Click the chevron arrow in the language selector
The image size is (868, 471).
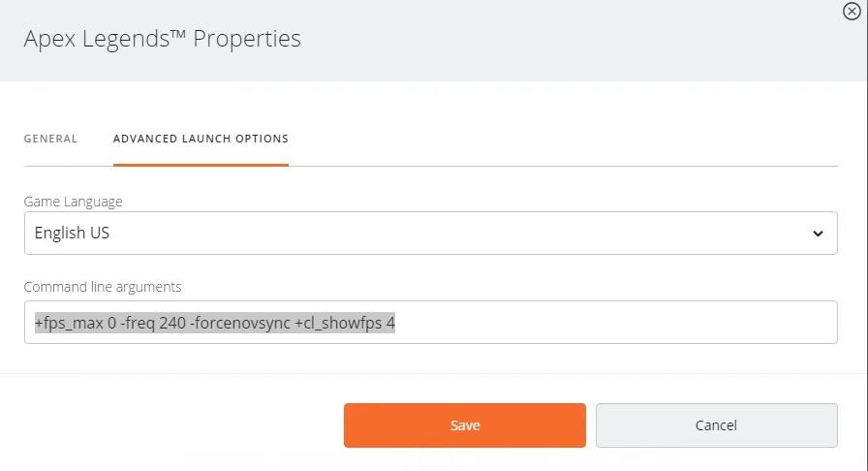click(818, 234)
